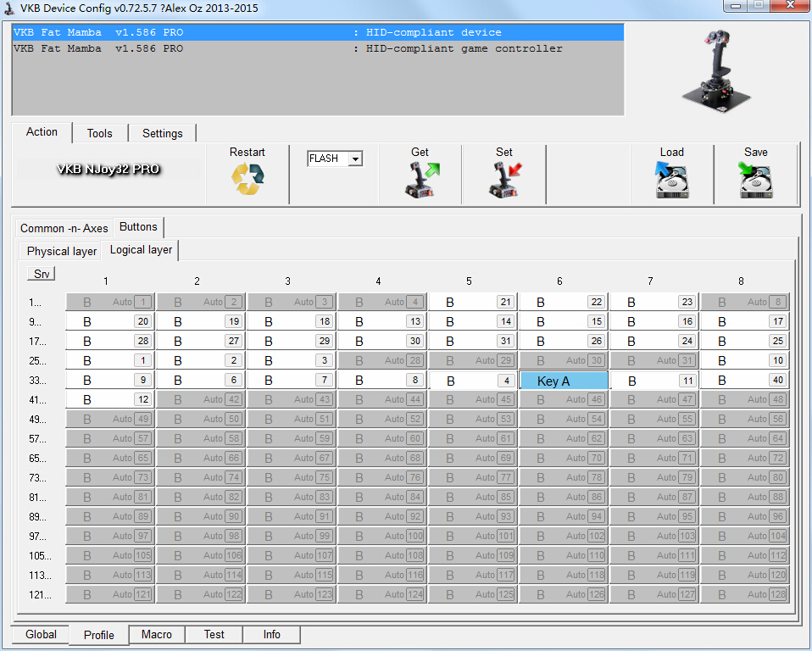812x651 pixels.
Task: Click button cell numbered 9
Action: point(110,380)
